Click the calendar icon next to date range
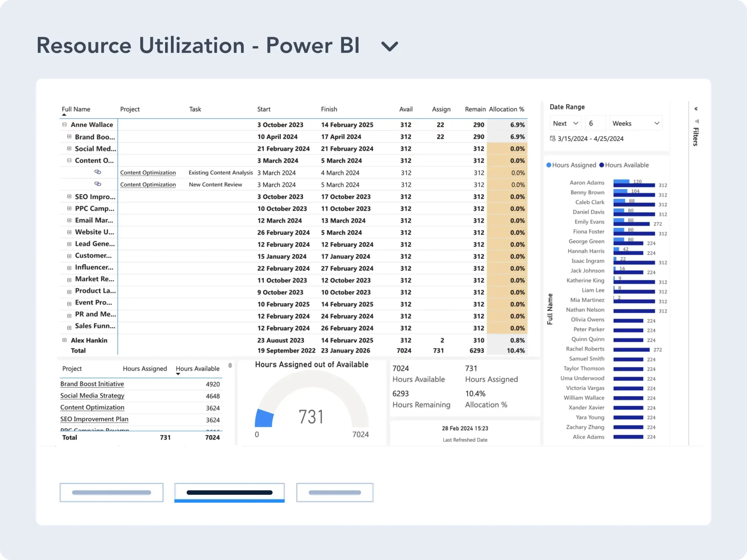747x560 pixels. click(x=552, y=139)
